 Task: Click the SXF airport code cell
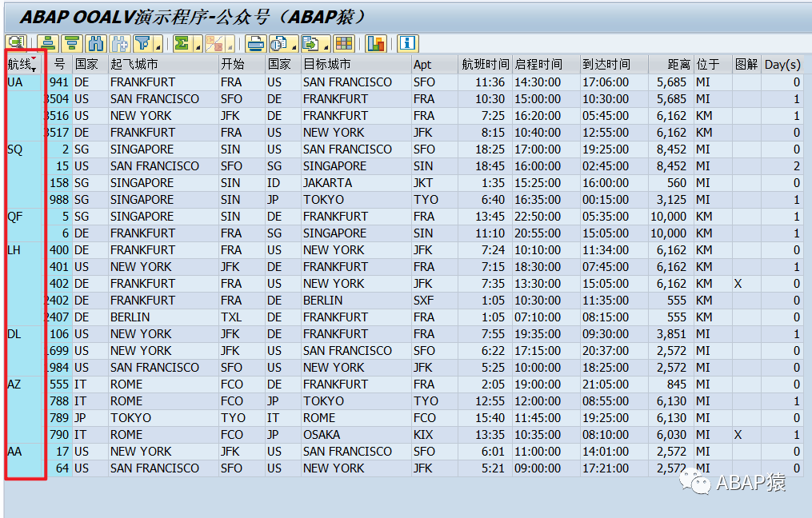pos(434,301)
